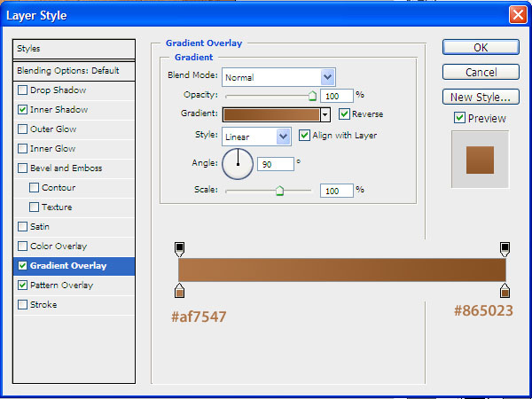The height and width of the screenshot is (399, 532).
Task: Open the Style dropdown set to Linear
Action: (x=283, y=137)
